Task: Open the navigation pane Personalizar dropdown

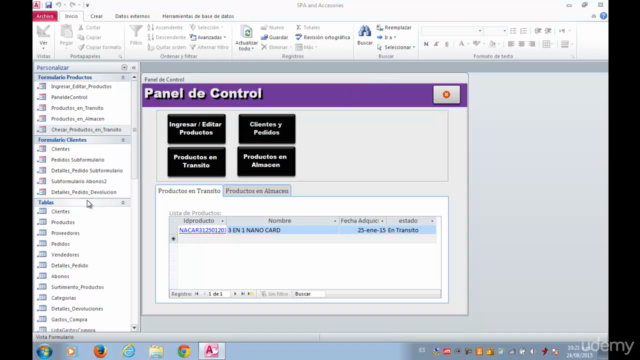Action: (124, 67)
